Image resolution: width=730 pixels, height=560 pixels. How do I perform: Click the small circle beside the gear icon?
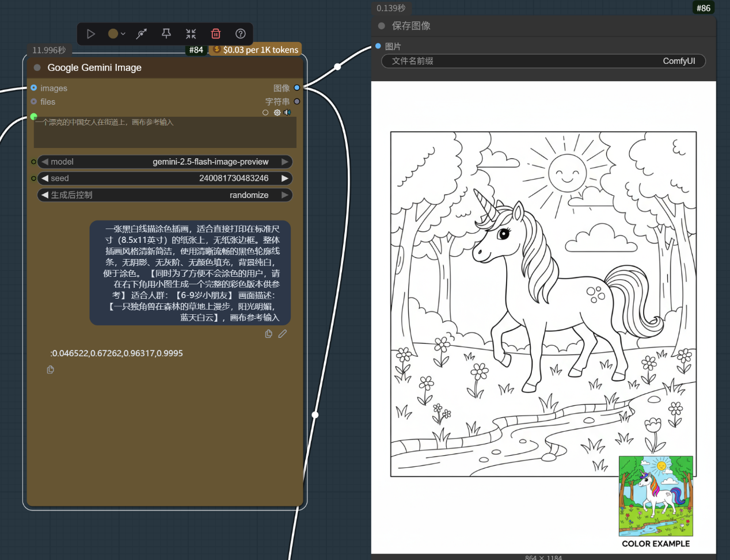point(265,113)
